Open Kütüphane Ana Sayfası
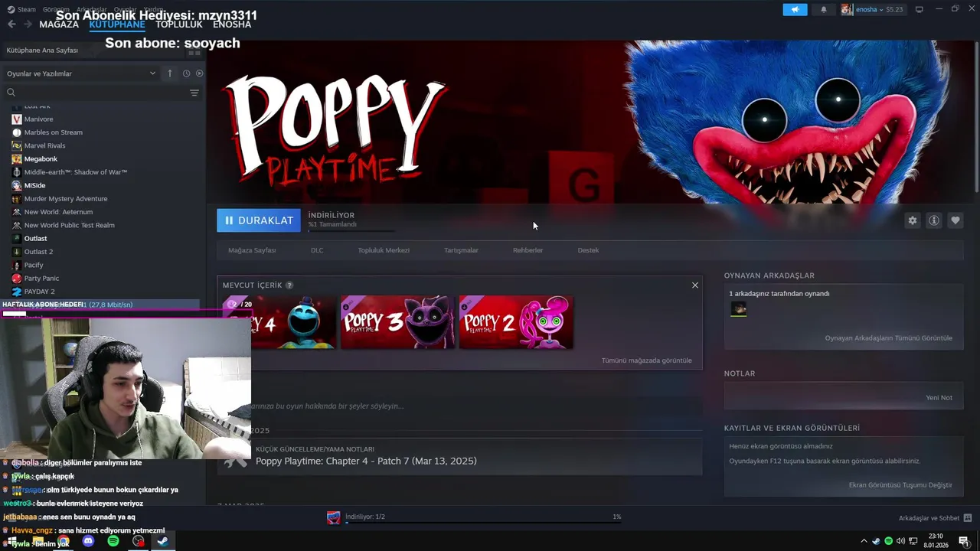 42,50
